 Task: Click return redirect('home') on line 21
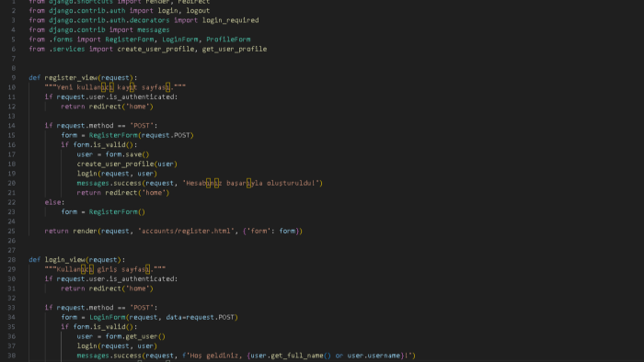pos(123,193)
